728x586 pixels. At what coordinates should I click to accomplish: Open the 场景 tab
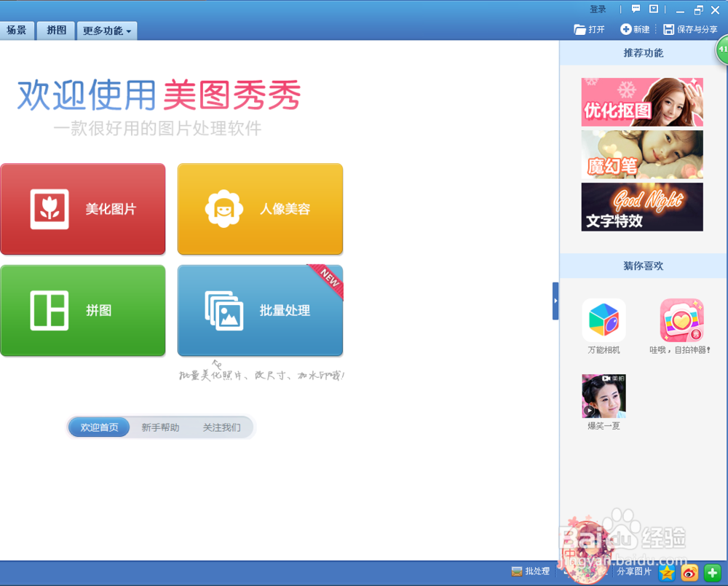tap(17, 31)
